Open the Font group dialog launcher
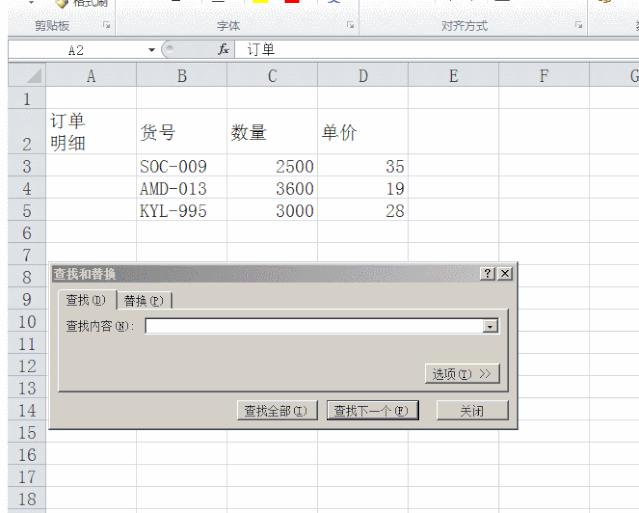639x513 pixels. (350, 25)
